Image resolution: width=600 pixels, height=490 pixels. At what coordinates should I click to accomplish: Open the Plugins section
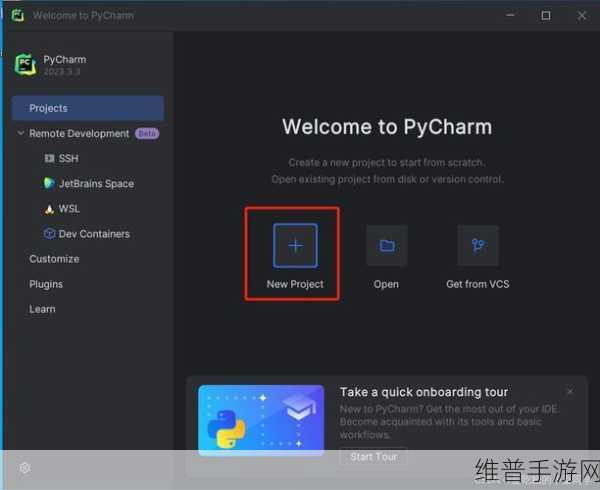[46, 284]
